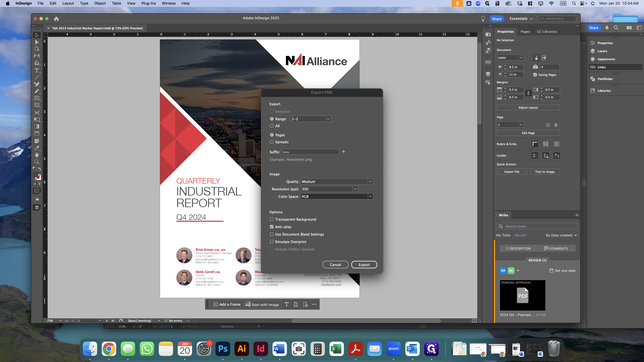644x362 pixels.
Task: Click the lightbulb Discover icon
Action: (483, 19)
